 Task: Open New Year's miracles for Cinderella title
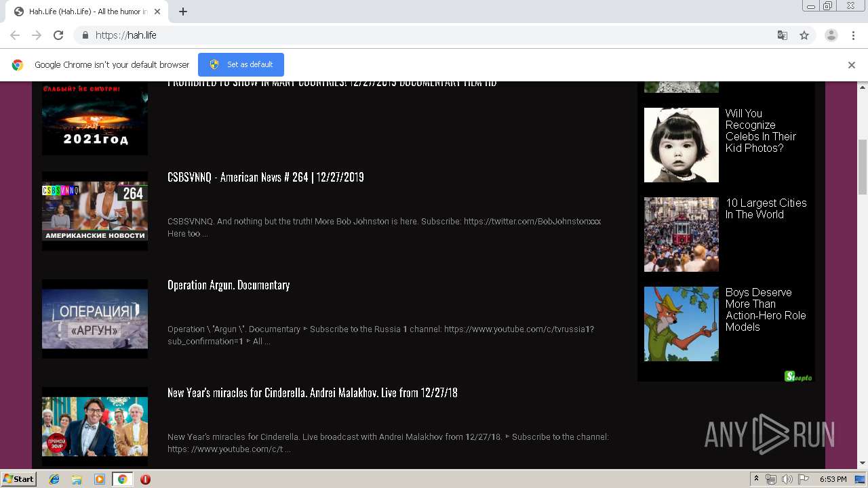click(313, 392)
